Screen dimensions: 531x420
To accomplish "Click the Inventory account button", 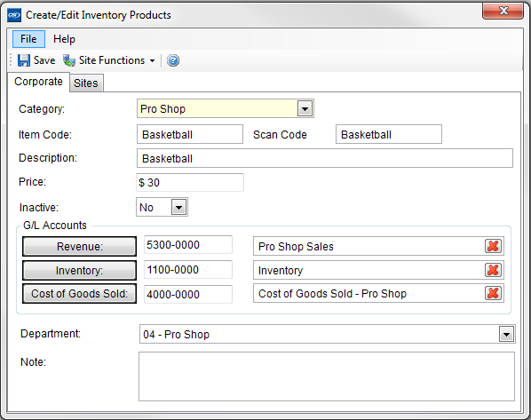I will pos(79,270).
